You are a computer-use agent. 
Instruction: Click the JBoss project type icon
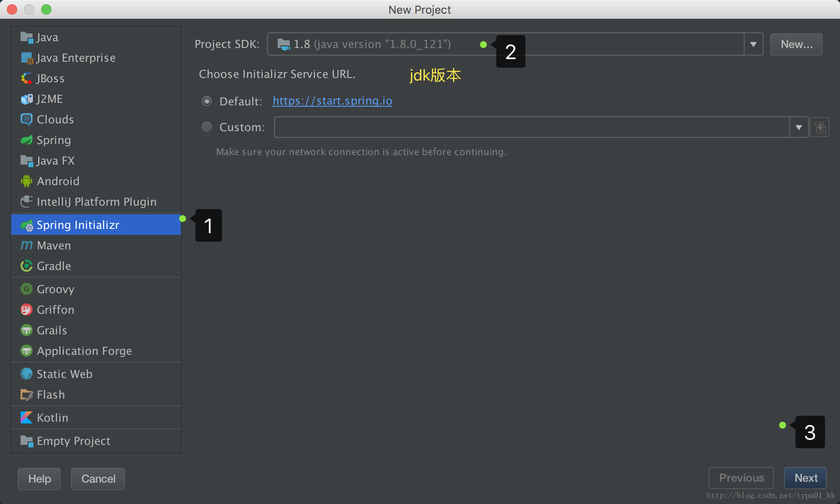tap(27, 78)
